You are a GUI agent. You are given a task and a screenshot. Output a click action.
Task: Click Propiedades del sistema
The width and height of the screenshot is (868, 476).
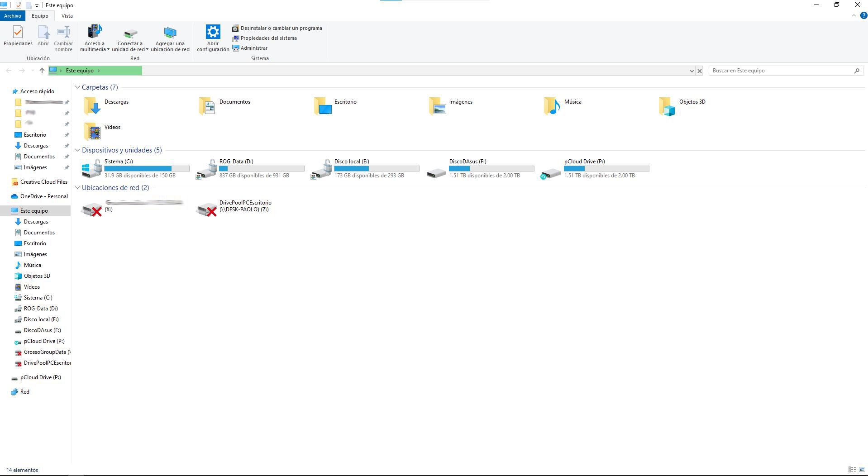tap(268, 38)
